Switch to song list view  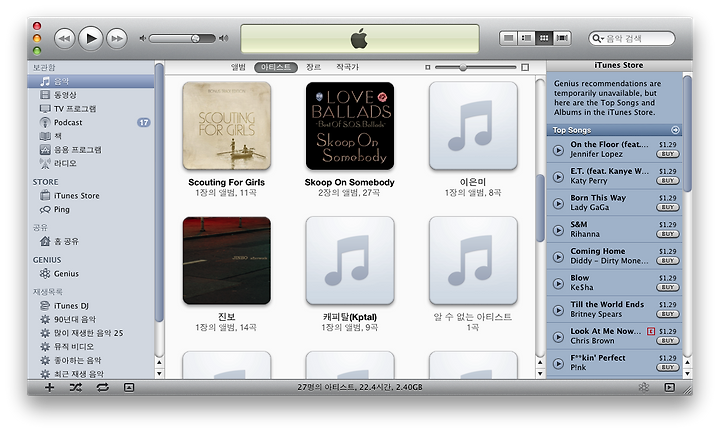coord(508,38)
